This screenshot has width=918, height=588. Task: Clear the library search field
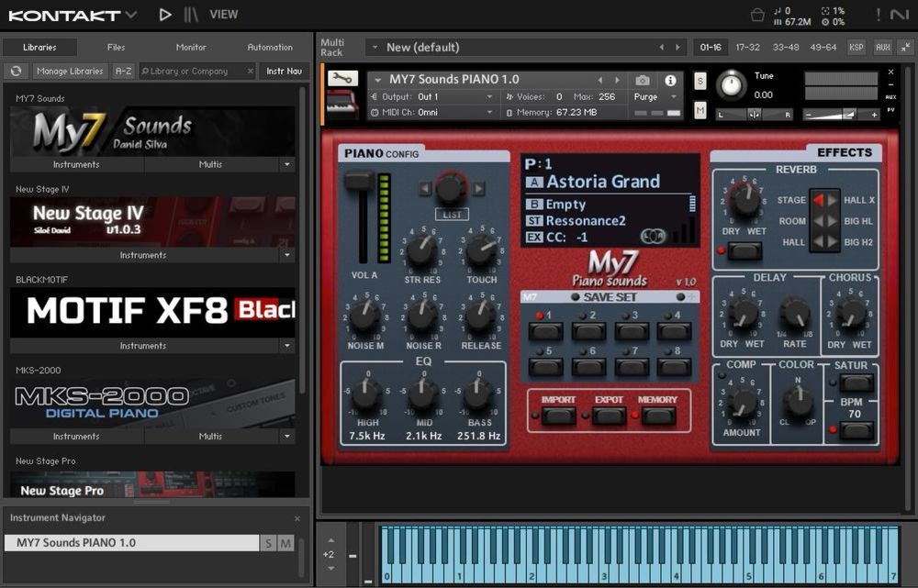coord(250,71)
